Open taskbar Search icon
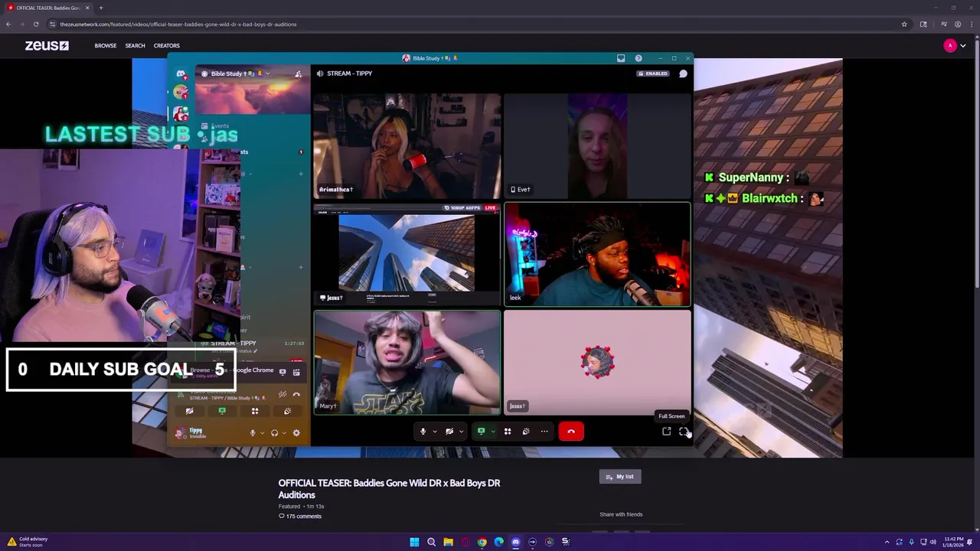The height and width of the screenshot is (551, 980). [x=431, y=542]
